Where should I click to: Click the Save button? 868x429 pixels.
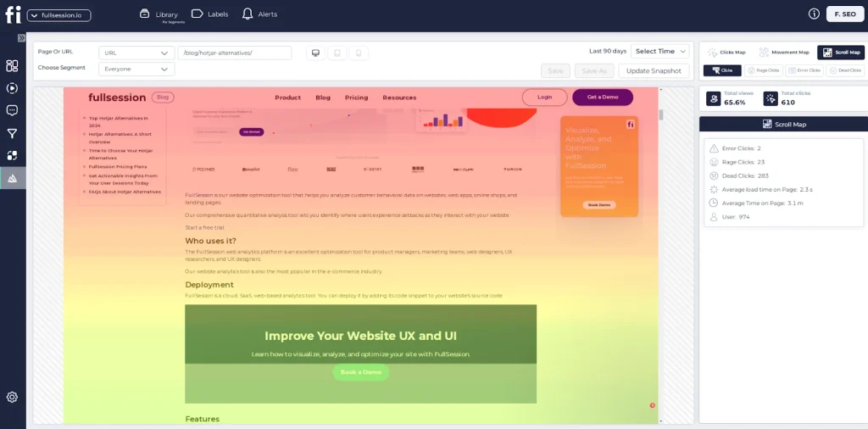(x=555, y=71)
